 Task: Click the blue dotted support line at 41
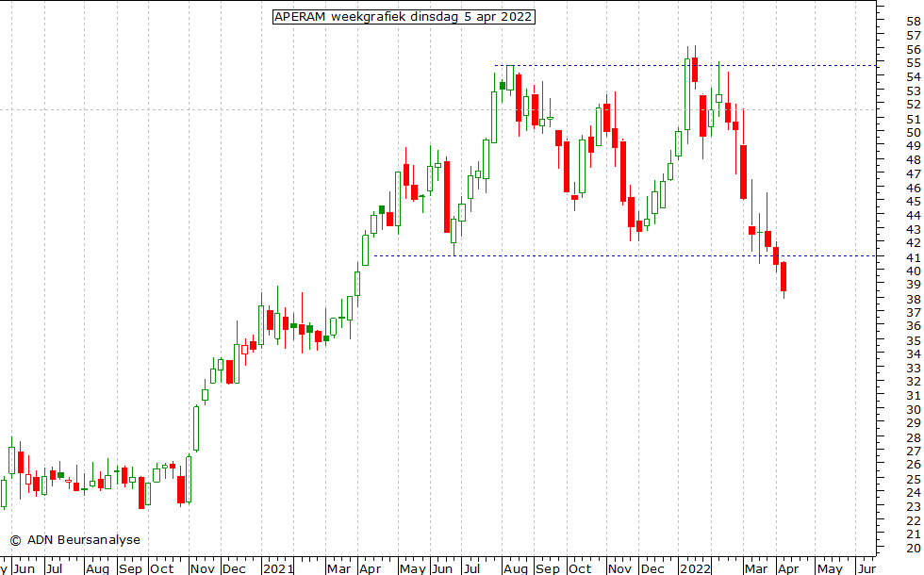coord(624,255)
